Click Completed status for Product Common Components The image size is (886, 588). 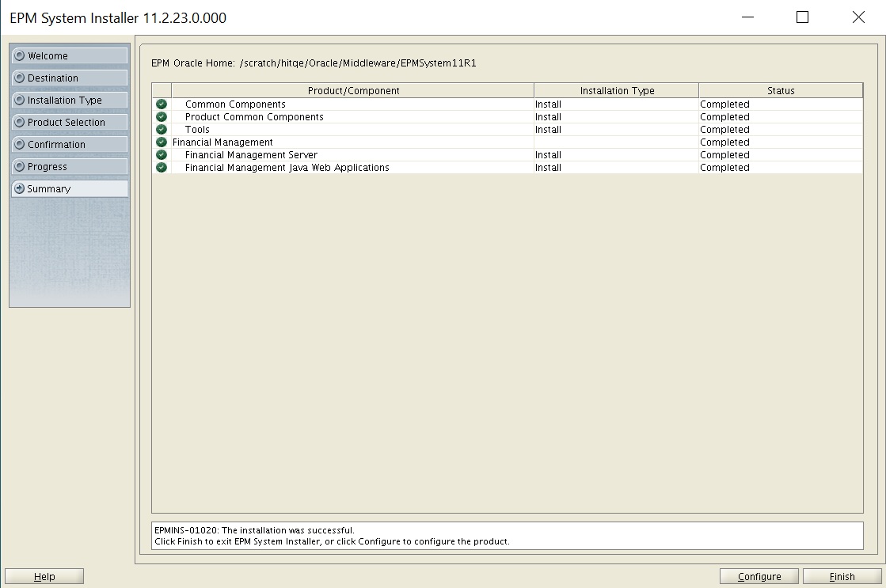[724, 117]
